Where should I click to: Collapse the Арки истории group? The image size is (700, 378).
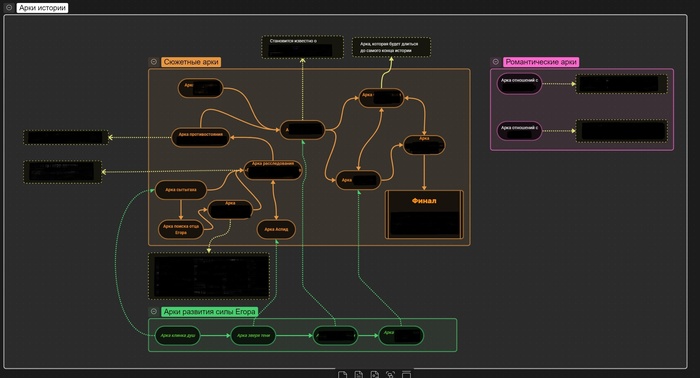[x=9, y=8]
